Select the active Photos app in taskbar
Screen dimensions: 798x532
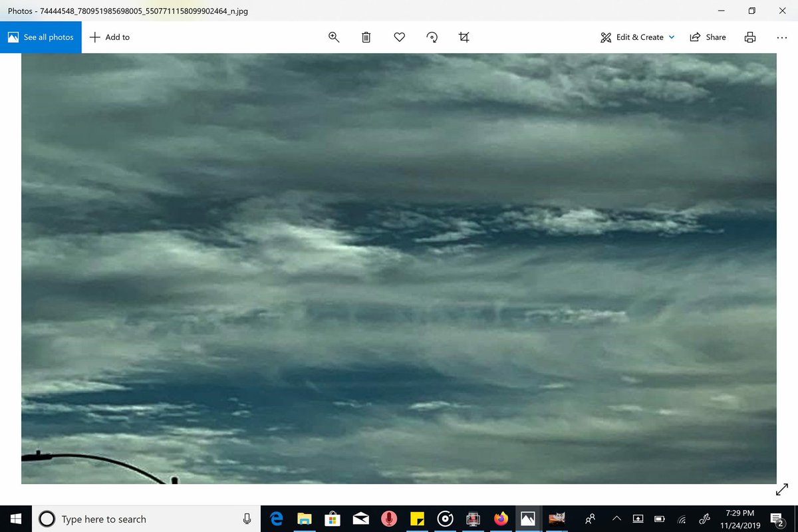[x=528, y=519]
